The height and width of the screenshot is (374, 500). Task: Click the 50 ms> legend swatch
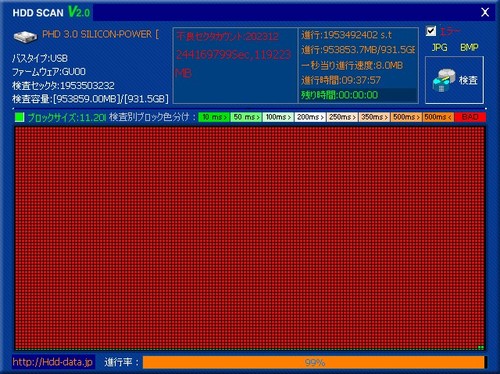[x=246, y=117]
